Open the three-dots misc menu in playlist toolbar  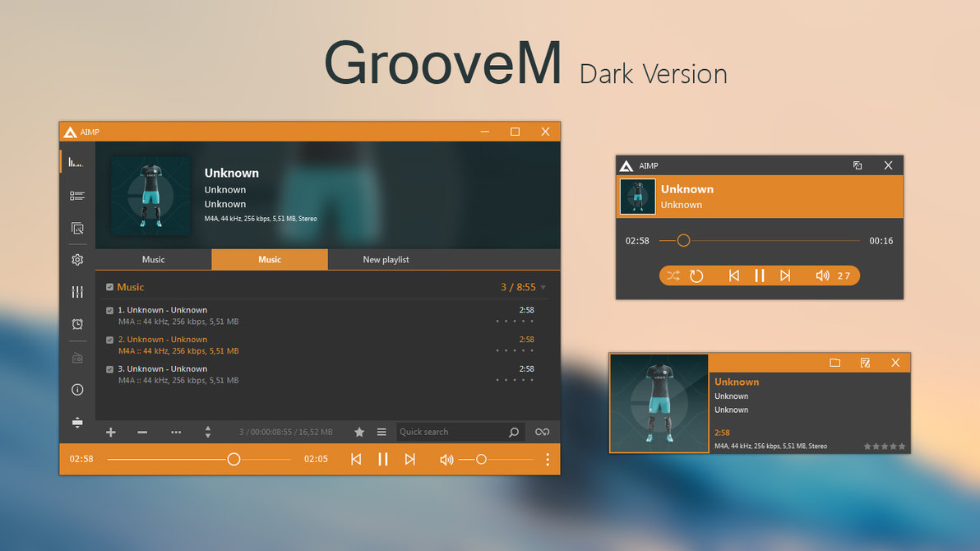coord(176,433)
